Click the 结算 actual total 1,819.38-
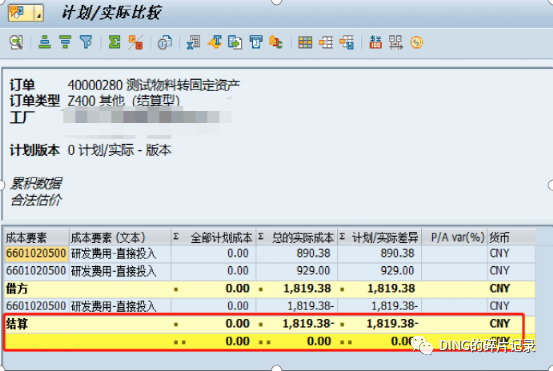Screen dimensions: 553x371 309,323
